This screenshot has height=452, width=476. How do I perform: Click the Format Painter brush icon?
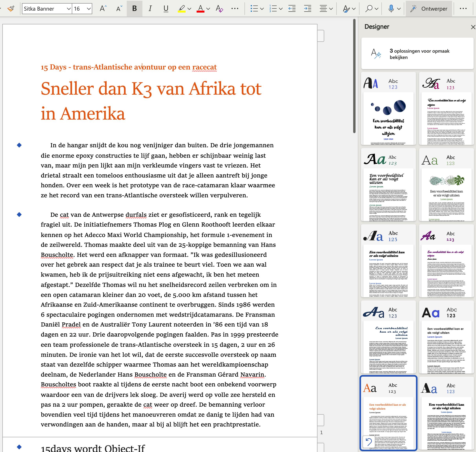[x=11, y=9]
